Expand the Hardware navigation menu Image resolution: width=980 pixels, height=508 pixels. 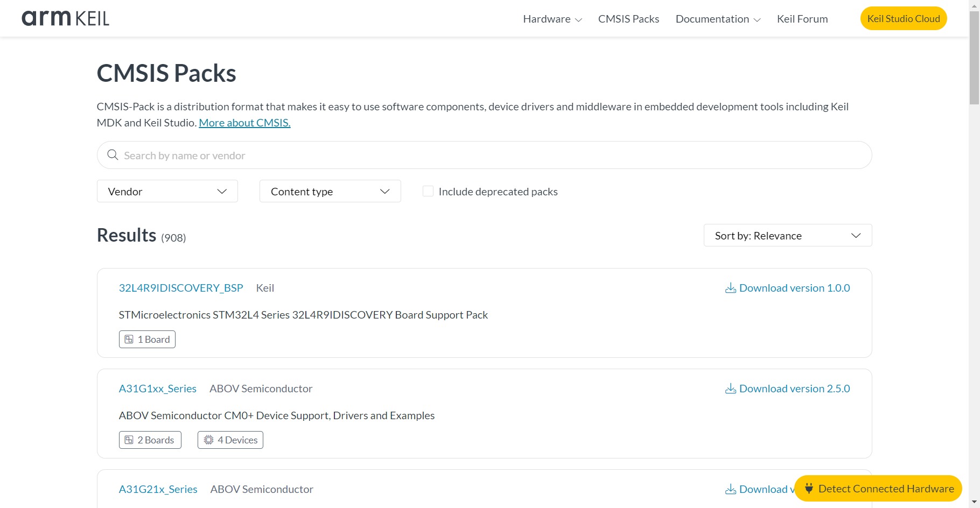[552, 19]
